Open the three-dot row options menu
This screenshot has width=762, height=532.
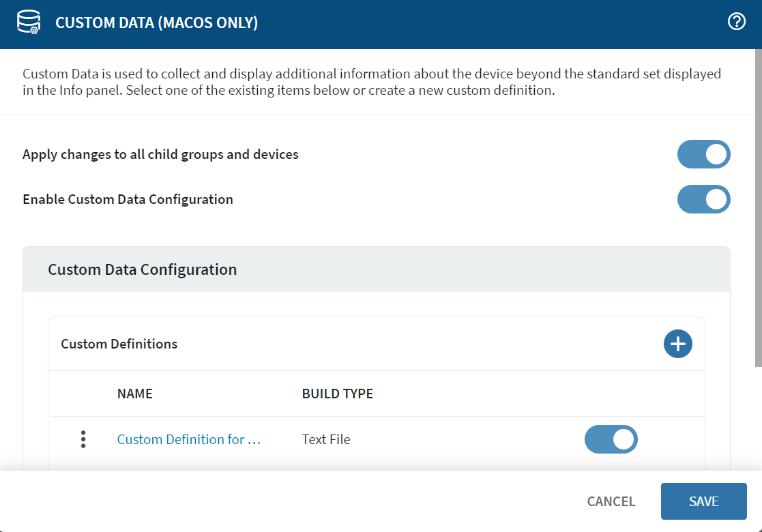(83, 439)
